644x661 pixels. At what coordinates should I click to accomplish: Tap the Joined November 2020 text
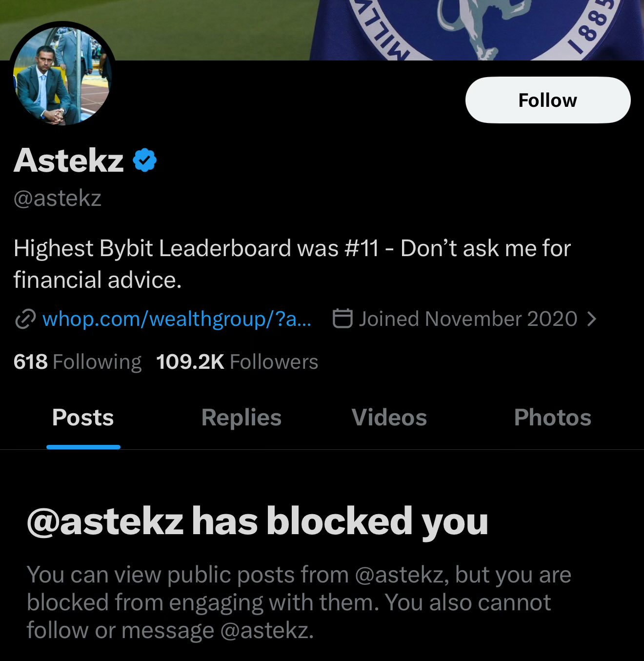point(468,319)
